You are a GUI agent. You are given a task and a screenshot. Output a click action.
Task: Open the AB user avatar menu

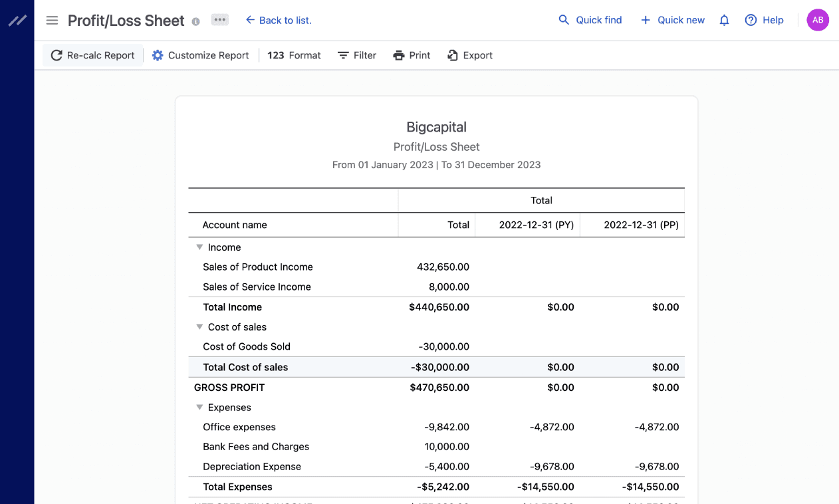click(818, 20)
